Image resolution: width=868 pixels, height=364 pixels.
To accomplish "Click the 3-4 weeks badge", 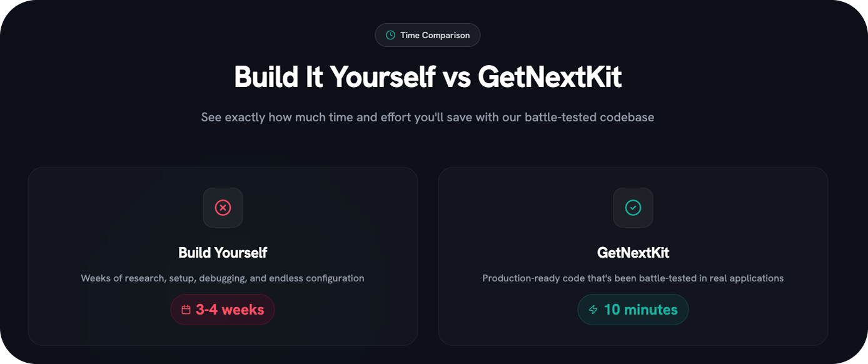I will [223, 309].
